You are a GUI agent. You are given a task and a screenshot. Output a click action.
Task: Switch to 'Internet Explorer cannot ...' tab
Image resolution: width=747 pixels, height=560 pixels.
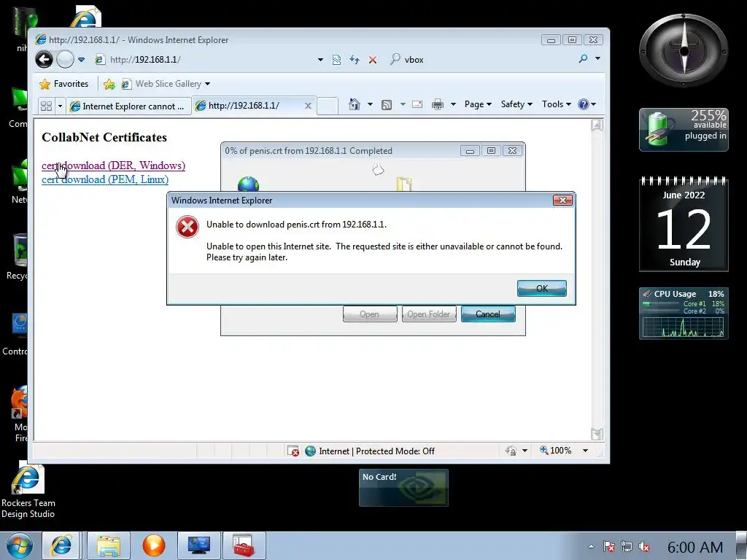coord(128,106)
